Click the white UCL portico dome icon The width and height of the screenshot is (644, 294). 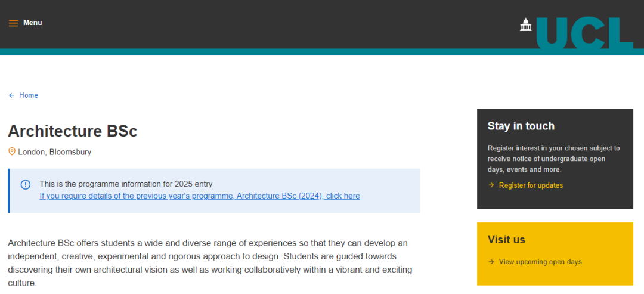[525, 24]
